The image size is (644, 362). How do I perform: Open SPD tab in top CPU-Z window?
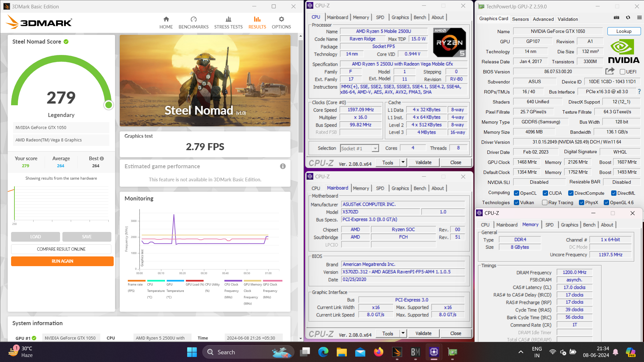(x=380, y=17)
